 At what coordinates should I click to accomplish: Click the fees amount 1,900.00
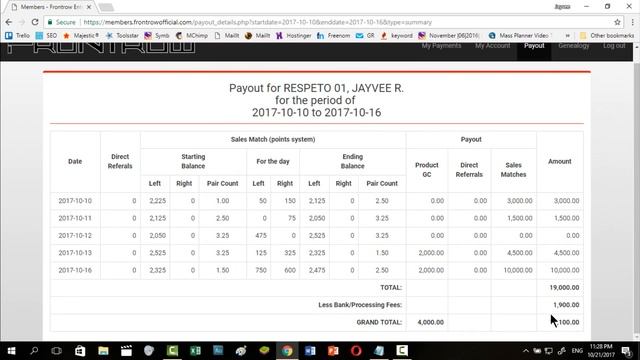click(566, 305)
